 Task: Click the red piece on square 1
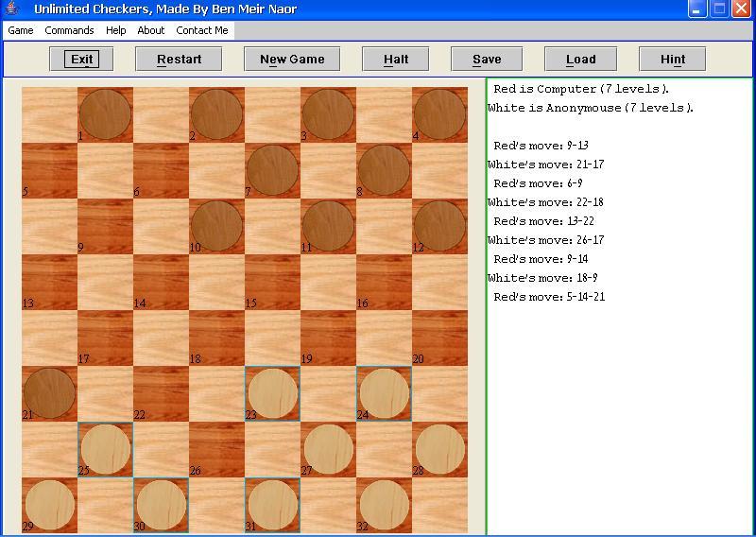click(x=105, y=114)
